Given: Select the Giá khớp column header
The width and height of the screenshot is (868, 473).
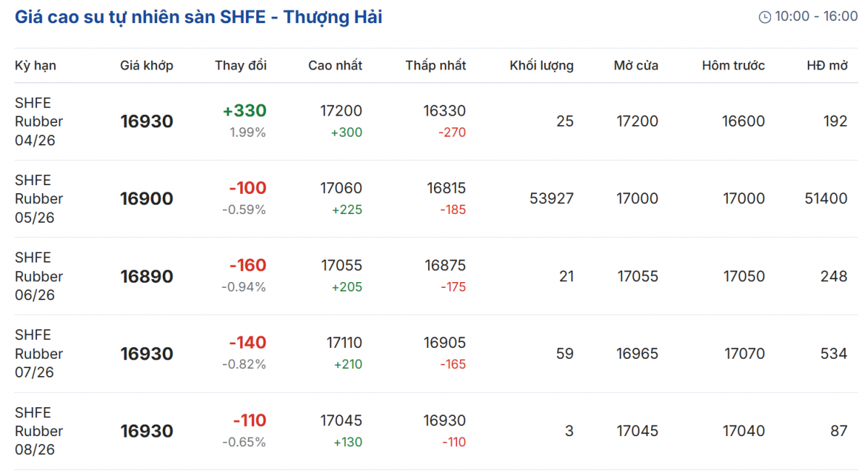Looking at the screenshot, I should (147, 66).
